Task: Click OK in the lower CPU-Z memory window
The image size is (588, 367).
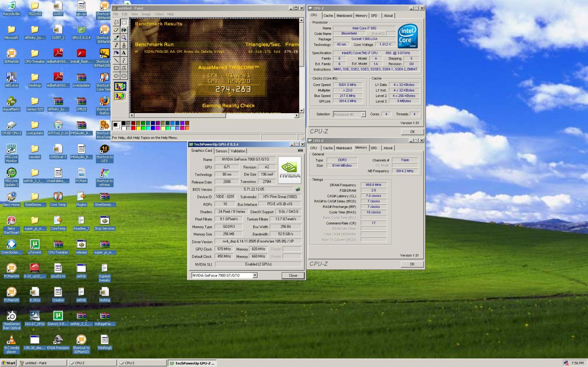Action: (412, 264)
